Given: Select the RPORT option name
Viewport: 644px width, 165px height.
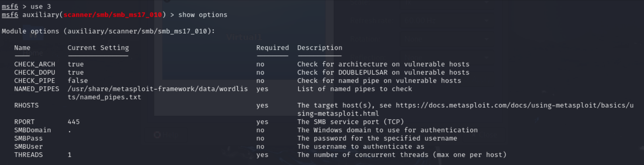Looking at the screenshot, I should click(24, 122).
